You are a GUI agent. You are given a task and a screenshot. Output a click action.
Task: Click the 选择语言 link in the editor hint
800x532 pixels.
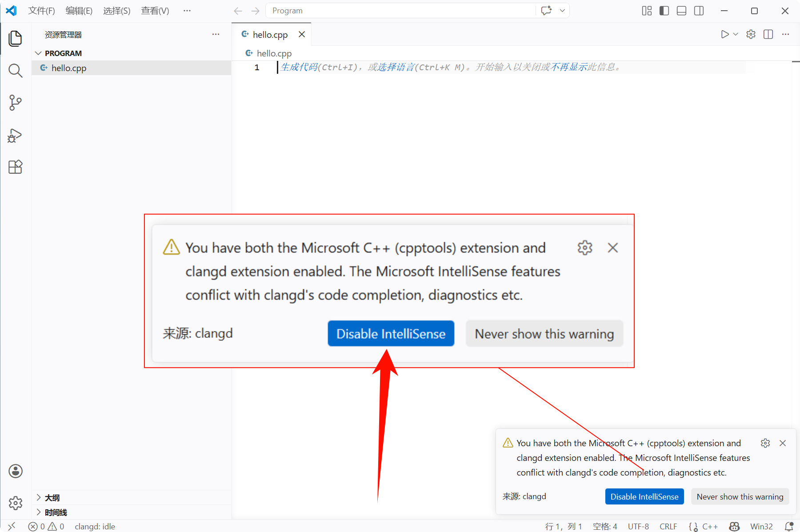click(x=396, y=67)
